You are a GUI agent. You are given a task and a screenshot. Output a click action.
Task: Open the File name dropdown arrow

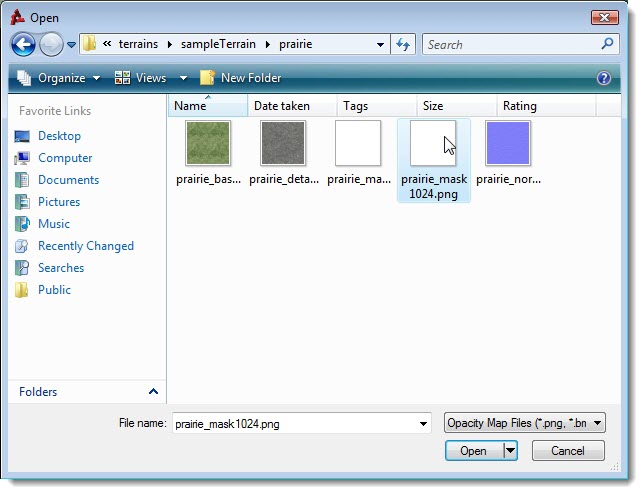coord(423,424)
